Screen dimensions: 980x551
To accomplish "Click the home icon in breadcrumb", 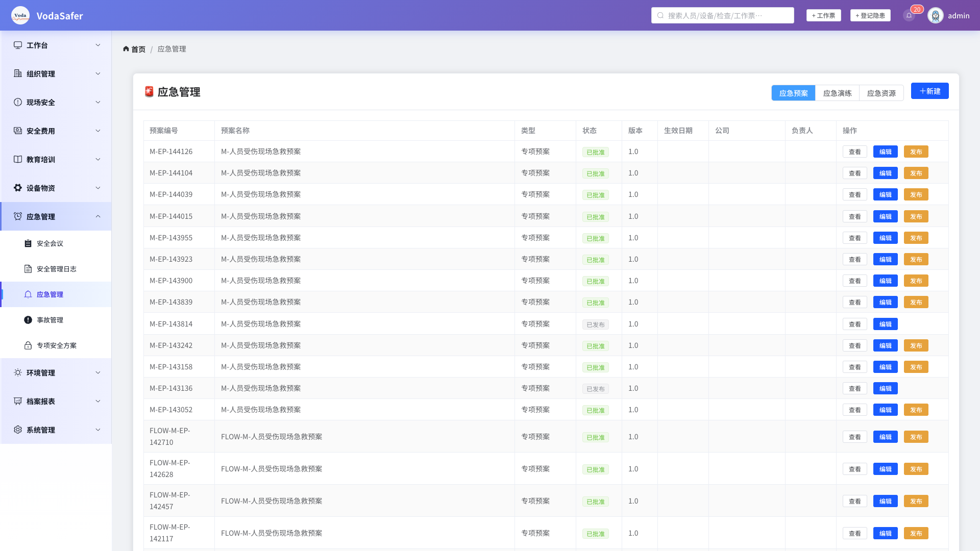I will tap(126, 49).
